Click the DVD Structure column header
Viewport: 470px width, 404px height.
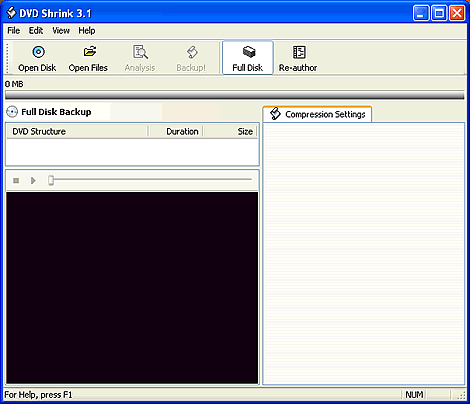[x=77, y=131]
